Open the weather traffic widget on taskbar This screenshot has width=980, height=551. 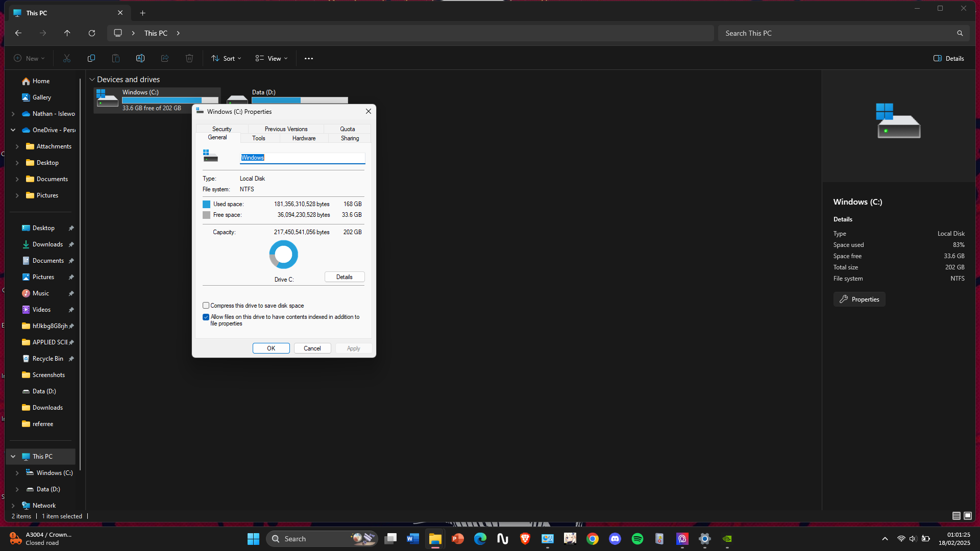click(41, 539)
